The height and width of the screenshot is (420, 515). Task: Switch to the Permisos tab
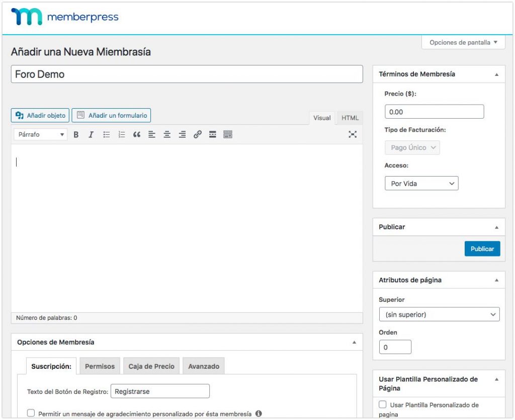tap(100, 366)
